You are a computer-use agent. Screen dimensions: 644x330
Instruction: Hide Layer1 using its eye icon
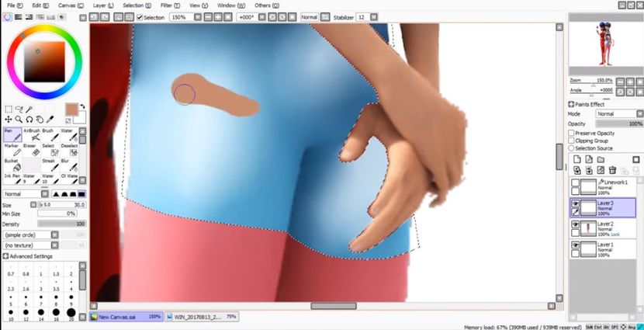click(x=575, y=245)
